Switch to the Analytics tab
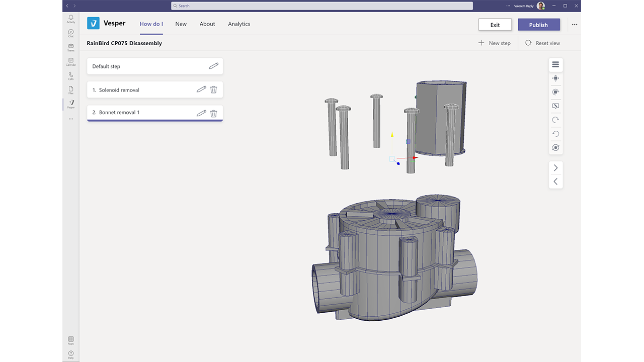The height and width of the screenshot is (362, 644). click(239, 24)
